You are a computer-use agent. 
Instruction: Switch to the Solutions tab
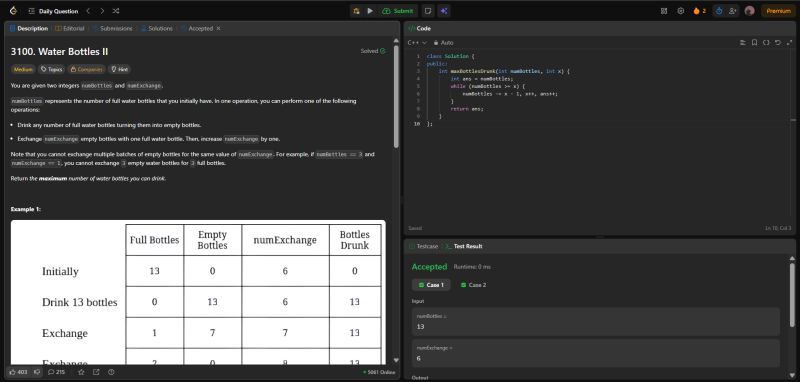157,29
